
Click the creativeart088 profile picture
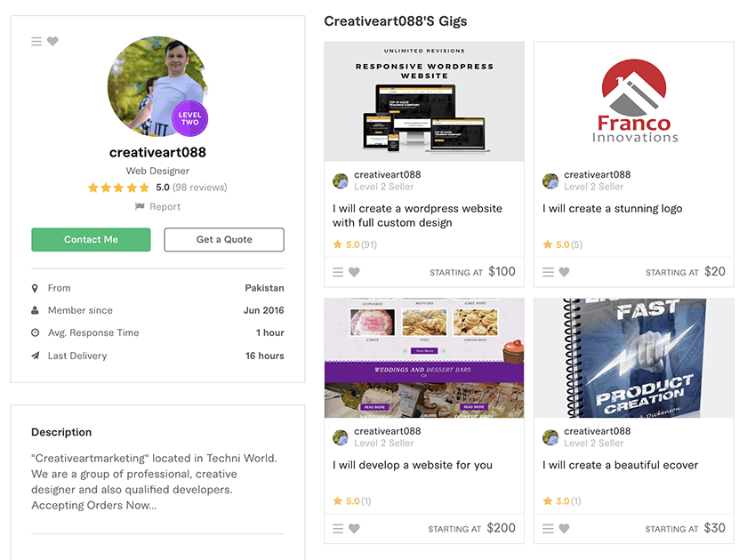pyautogui.click(x=157, y=87)
